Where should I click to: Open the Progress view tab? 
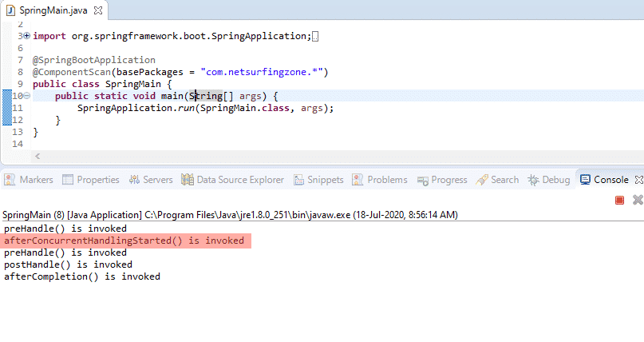tap(441, 180)
